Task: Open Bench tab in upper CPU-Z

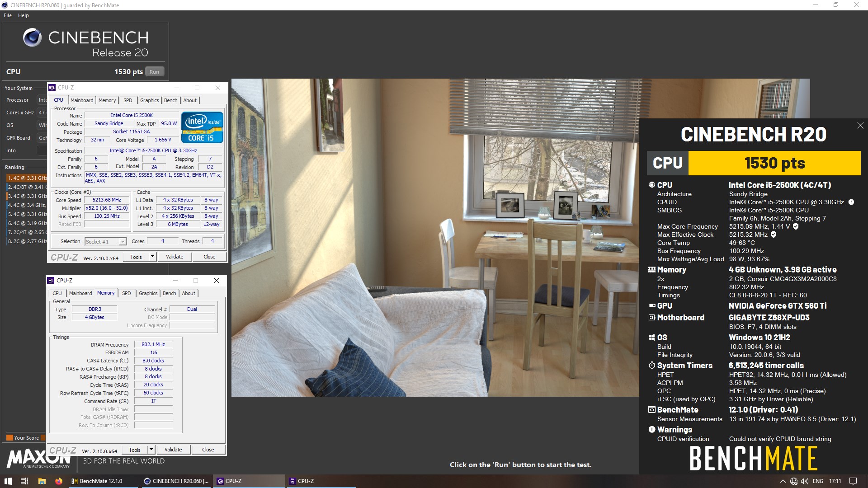Action: [170, 100]
